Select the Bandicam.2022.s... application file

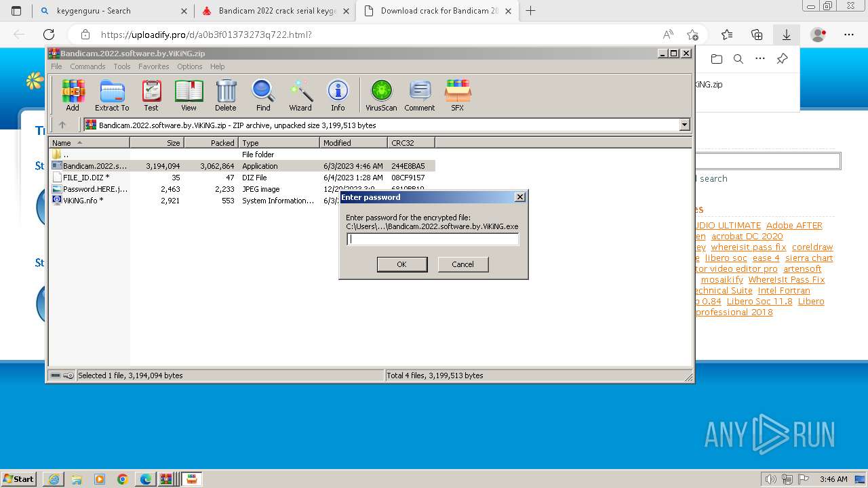click(x=241, y=166)
